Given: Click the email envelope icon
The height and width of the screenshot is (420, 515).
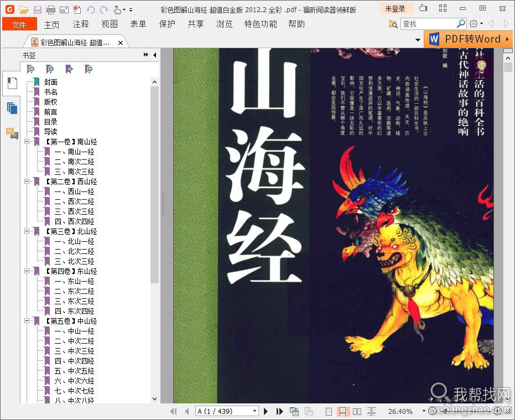Looking at the screenshot, I should (64, 10).
